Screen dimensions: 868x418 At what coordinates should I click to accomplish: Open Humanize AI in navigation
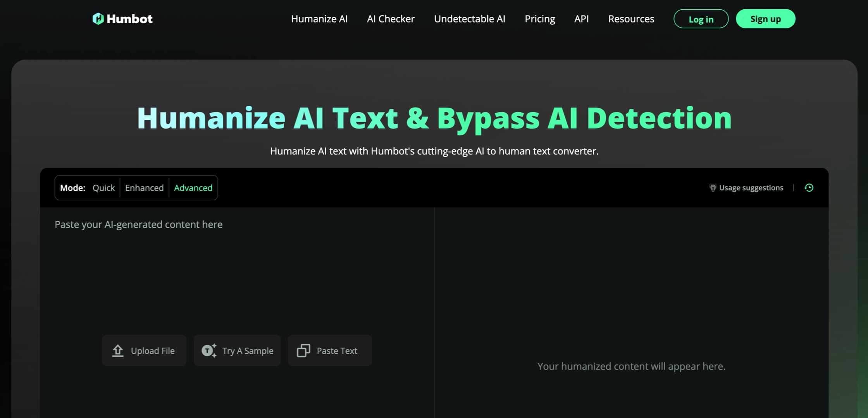coord(319,19)
